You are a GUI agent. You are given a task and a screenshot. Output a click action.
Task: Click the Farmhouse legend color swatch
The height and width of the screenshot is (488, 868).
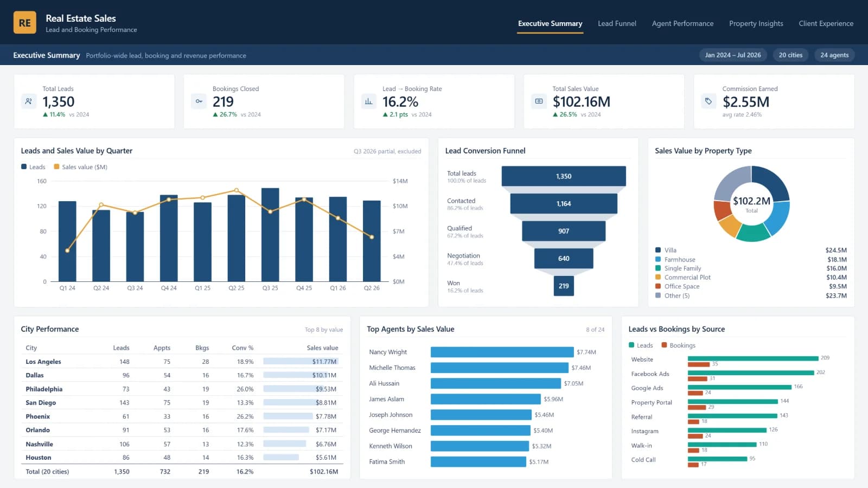[658, 260]
